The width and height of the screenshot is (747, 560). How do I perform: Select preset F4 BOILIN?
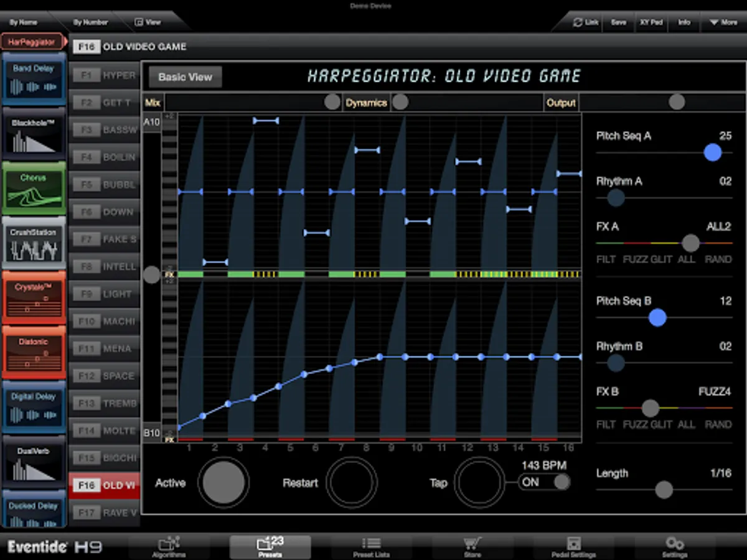(x=105, y=157)
